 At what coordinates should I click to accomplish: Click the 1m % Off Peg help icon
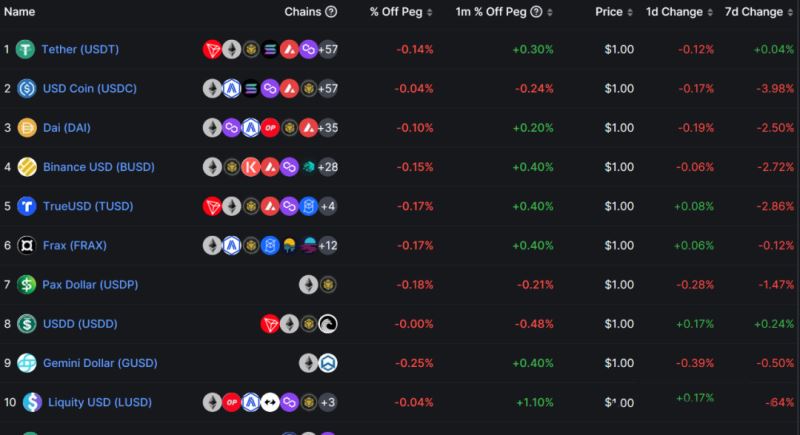[x=536, y=12]
